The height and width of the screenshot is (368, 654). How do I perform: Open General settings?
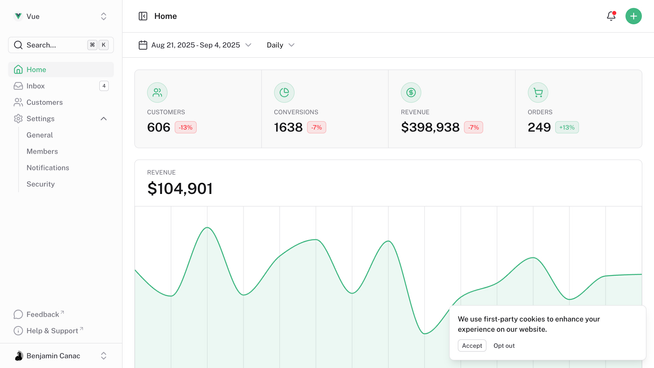point(40,135)
